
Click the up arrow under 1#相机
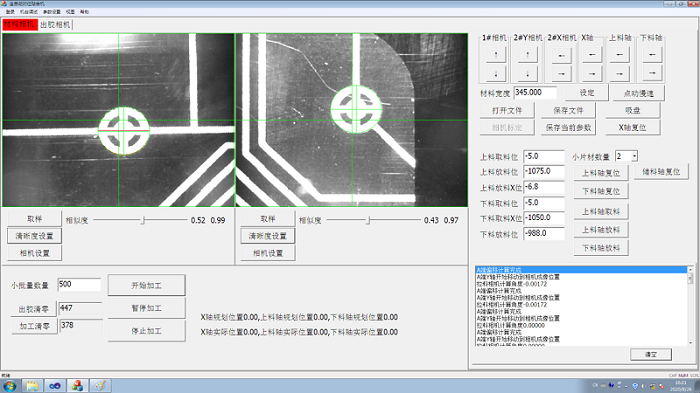(x=496, y=55)
